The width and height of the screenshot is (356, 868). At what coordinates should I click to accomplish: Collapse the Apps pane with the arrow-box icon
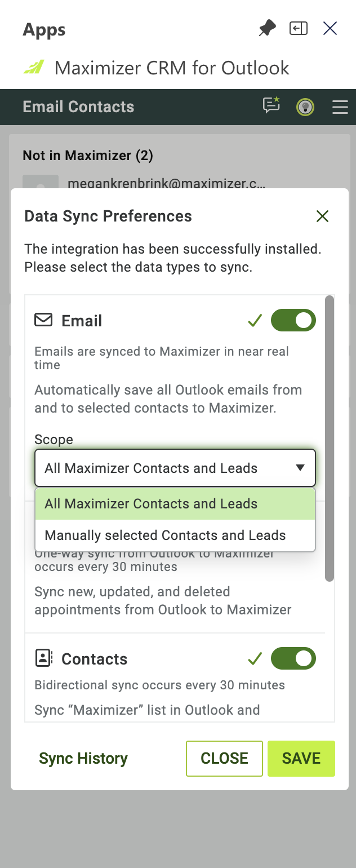coord(299,28)
